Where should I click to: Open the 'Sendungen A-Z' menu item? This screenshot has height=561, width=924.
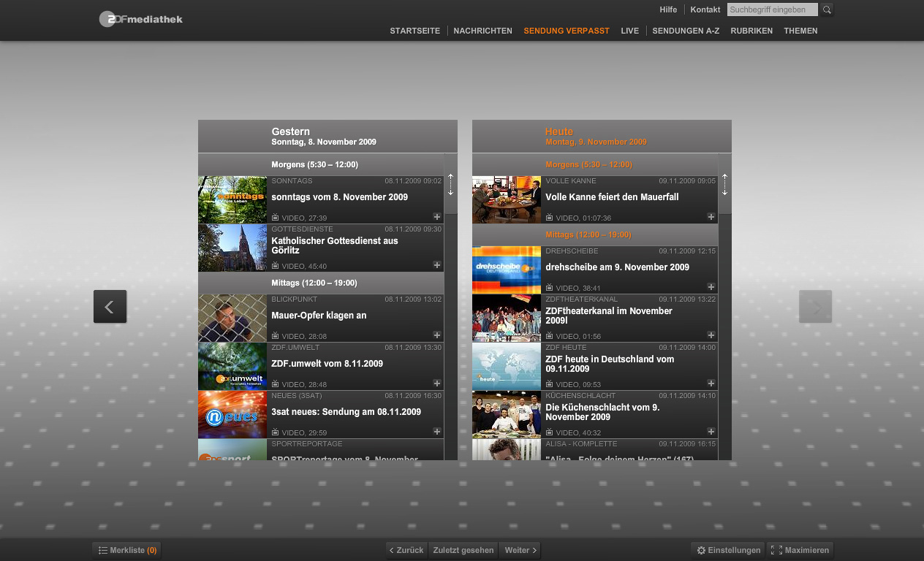687,31
